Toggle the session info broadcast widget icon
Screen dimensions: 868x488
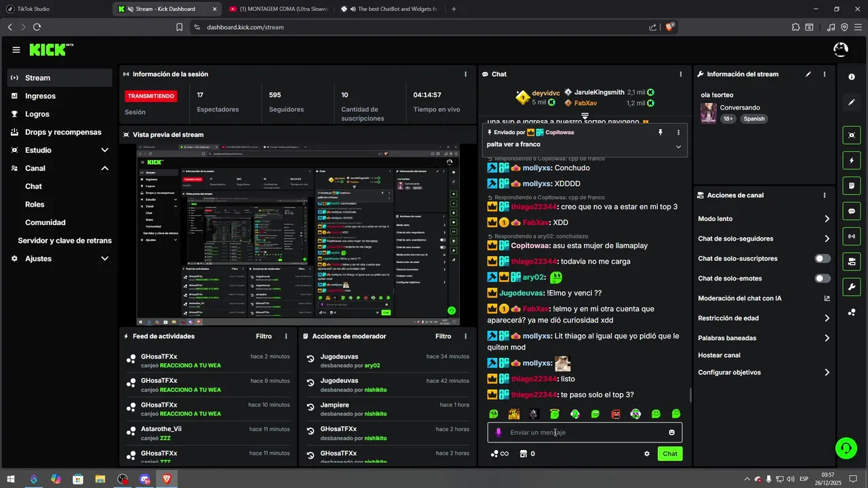[852, 236]
